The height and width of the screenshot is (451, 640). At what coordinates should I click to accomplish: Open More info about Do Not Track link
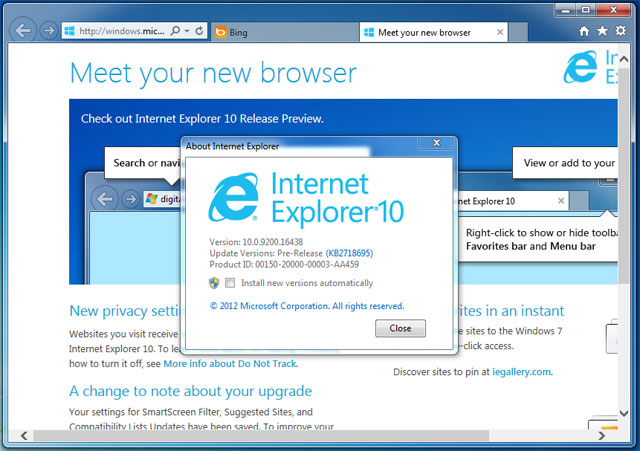point(230,364)
